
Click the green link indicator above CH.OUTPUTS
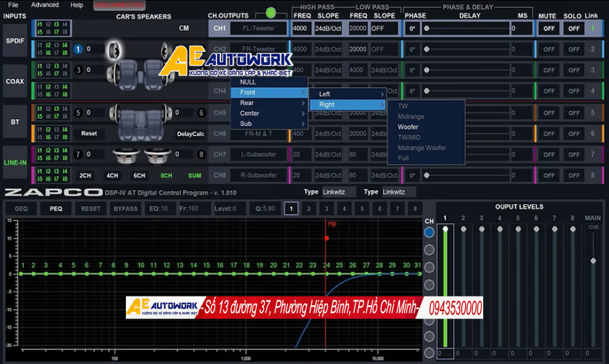pos(271,13)
